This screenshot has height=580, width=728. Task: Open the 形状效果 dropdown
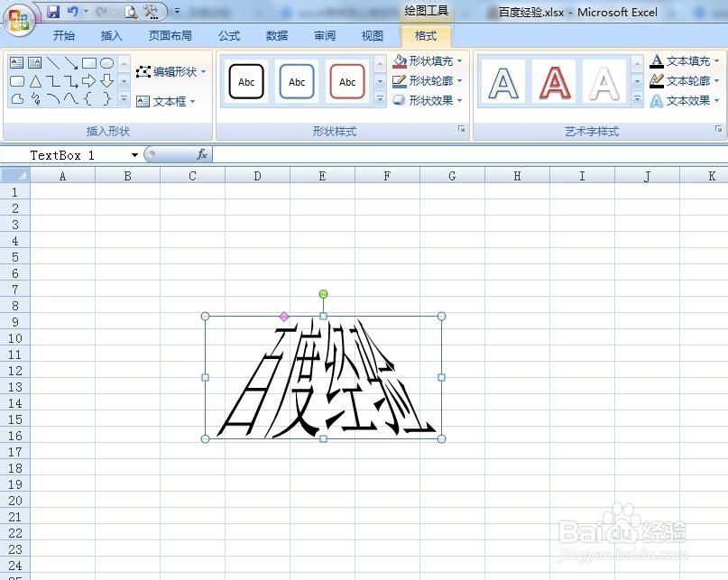tap(428, 100)
